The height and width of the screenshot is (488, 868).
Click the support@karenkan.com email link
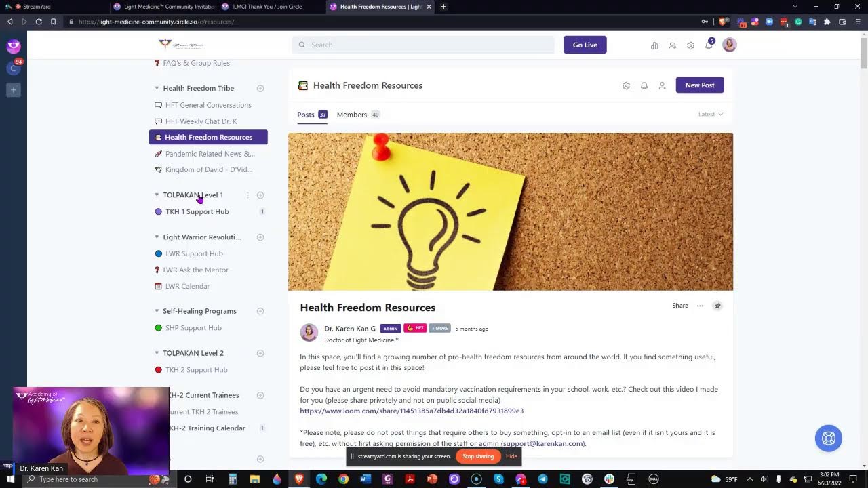[x=543, y=443]
